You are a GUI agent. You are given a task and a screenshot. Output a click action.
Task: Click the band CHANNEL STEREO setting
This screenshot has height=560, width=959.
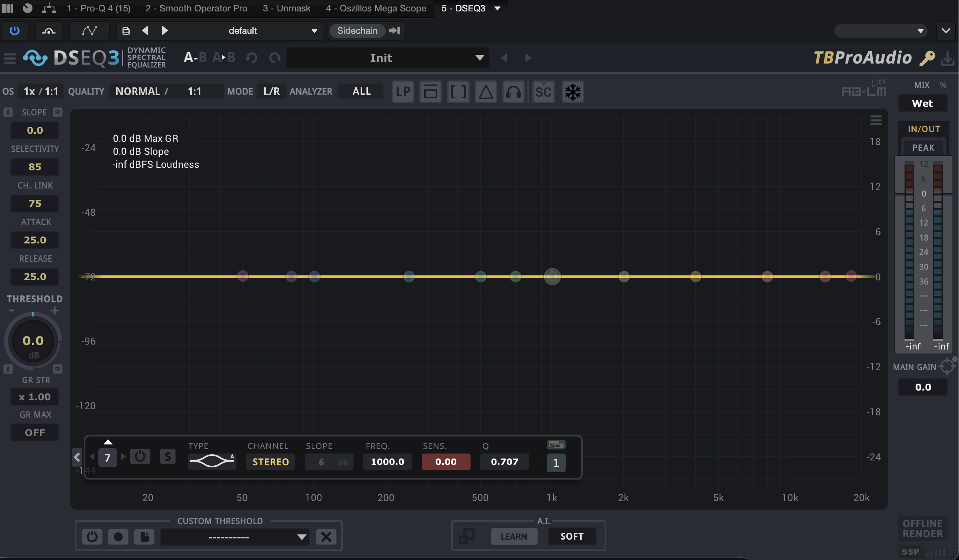point(271,462)
